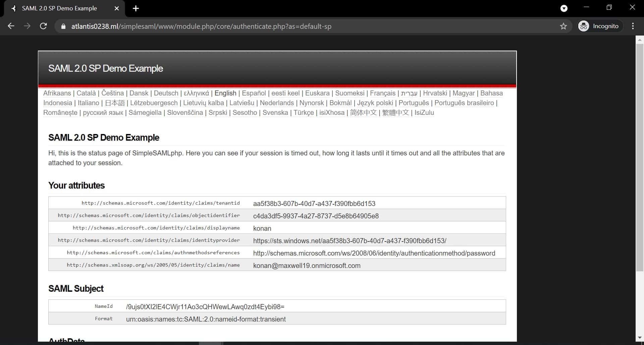Switch language to Español
Screen dimensions: 644x345
[254, 93]
